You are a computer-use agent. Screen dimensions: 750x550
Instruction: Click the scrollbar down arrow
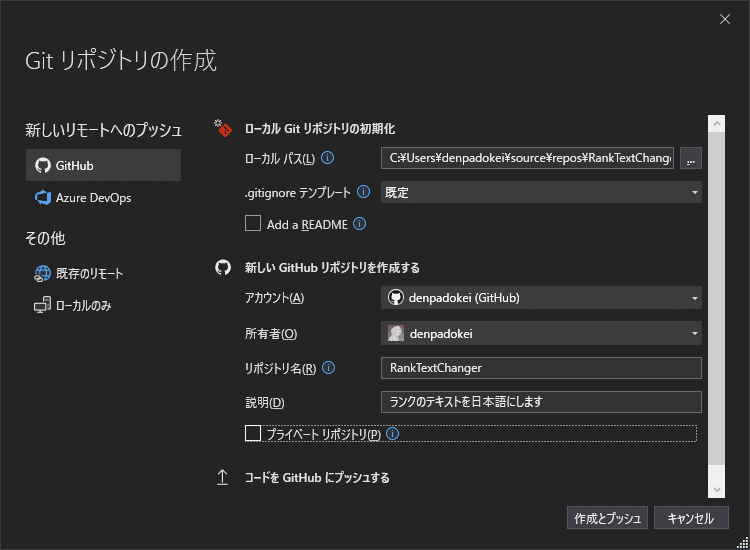click(x=717, y=489)
